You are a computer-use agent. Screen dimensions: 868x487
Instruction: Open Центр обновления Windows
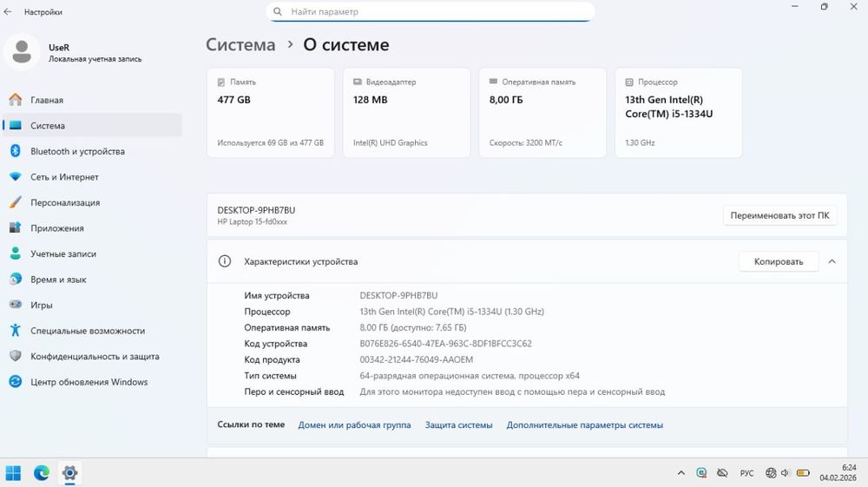[x=89, y=382]
